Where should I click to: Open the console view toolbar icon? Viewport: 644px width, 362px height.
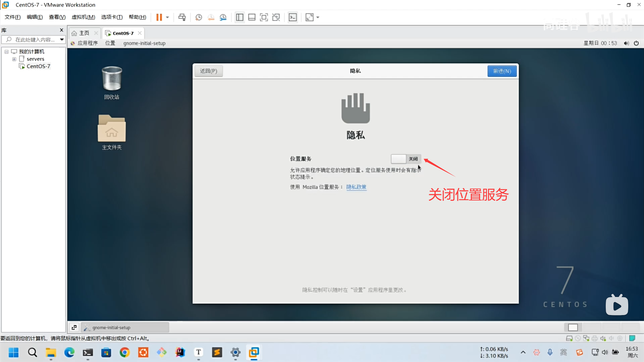point(293,17)
